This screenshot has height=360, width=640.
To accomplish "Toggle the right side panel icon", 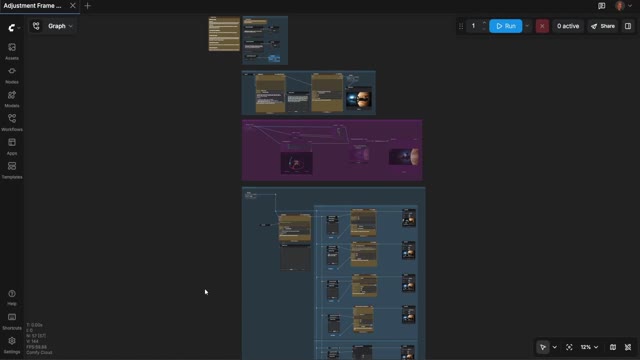I will (x=628, y=26).
